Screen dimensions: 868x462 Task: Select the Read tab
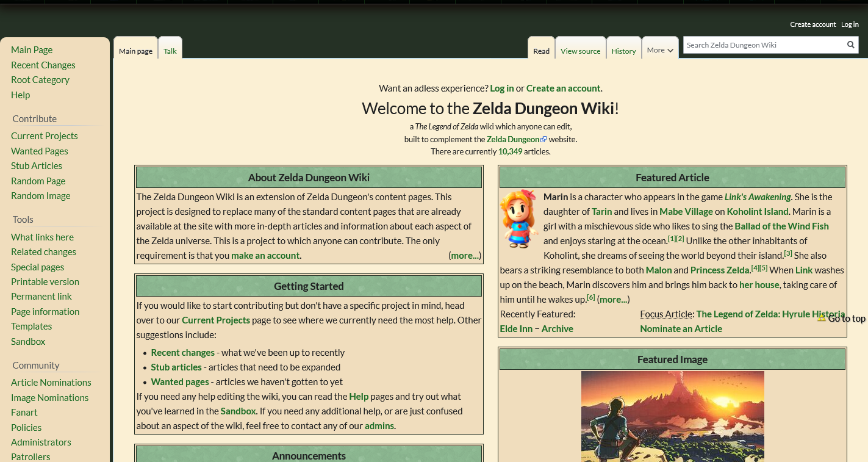coord(541,51)
